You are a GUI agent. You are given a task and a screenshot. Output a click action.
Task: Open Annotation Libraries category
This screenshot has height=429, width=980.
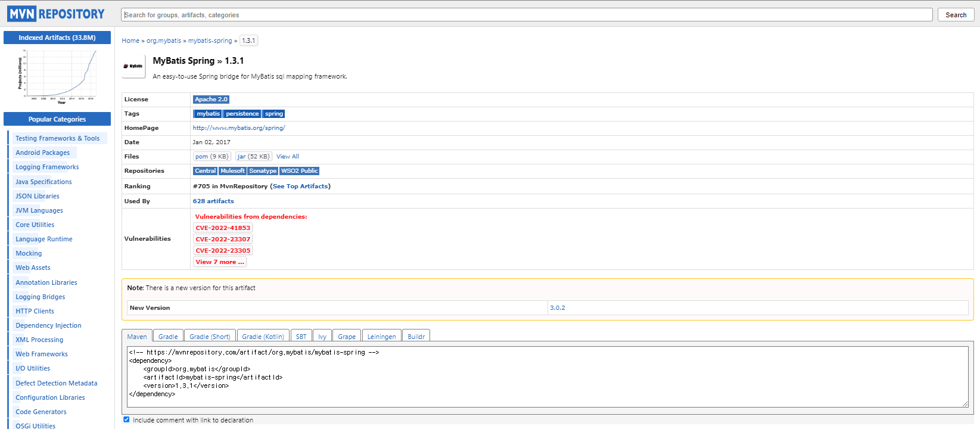coord(46,282)
